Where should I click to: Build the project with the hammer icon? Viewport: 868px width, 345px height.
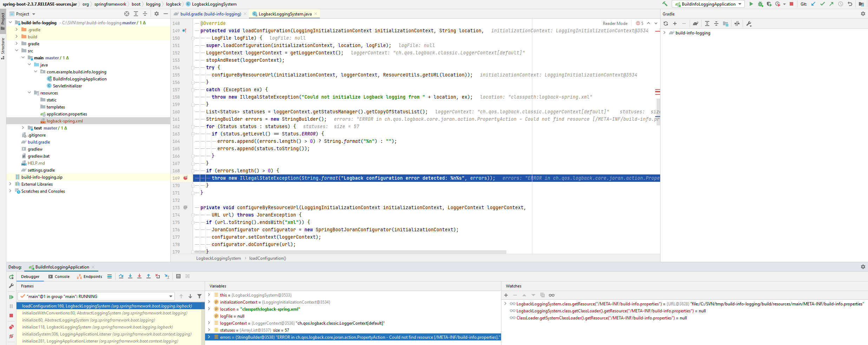tap(665, 4)
